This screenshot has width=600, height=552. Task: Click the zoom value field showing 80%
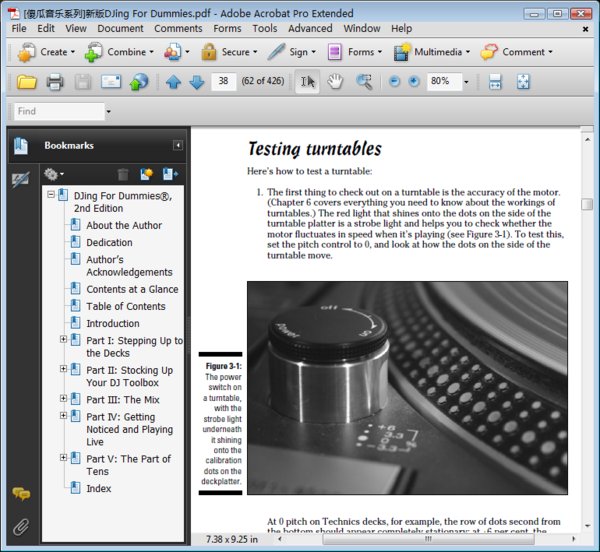click(x=444, y=81)
